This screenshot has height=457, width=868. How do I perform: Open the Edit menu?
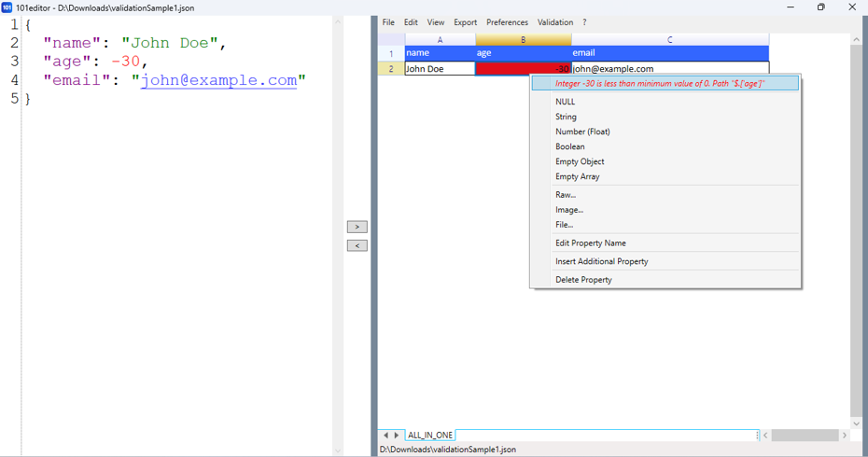pos(411,22)
